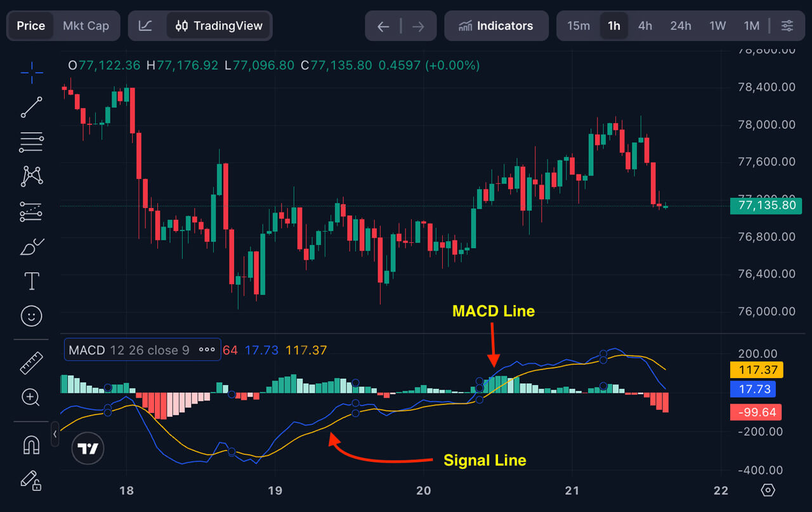Click the open value O77,122.36
This screenshot has width=812, height=512.
pos(104,65)
